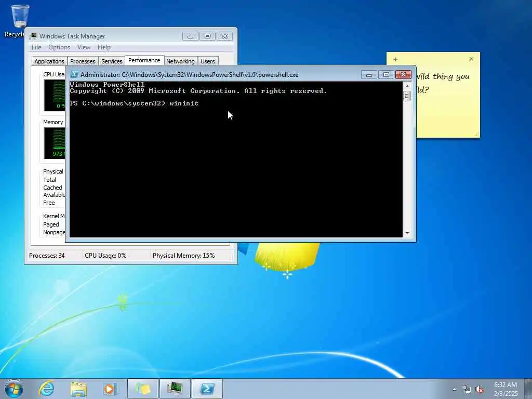This screenshot has height=399, width=532.
Task: Close the Windows Task Manager window
Action: pyautogui.click(x=224, y=36)
